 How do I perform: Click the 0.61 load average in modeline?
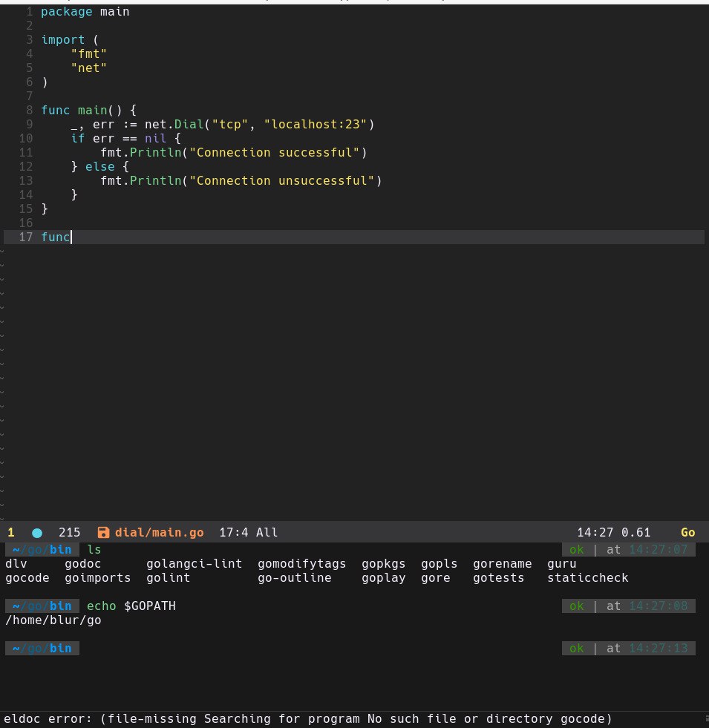pos(636,533)
